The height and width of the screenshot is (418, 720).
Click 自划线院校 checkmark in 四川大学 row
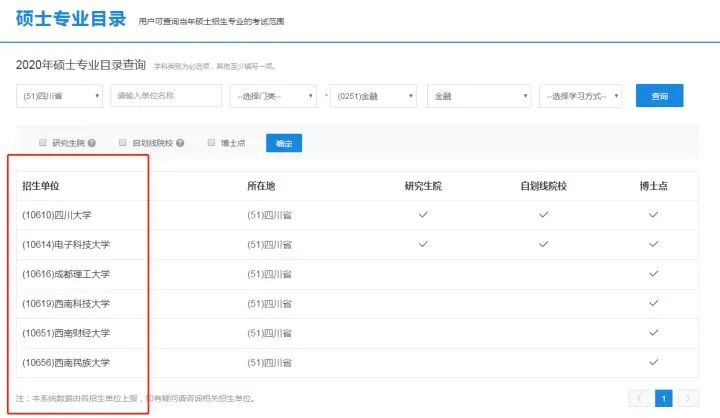tap(543, 215)
